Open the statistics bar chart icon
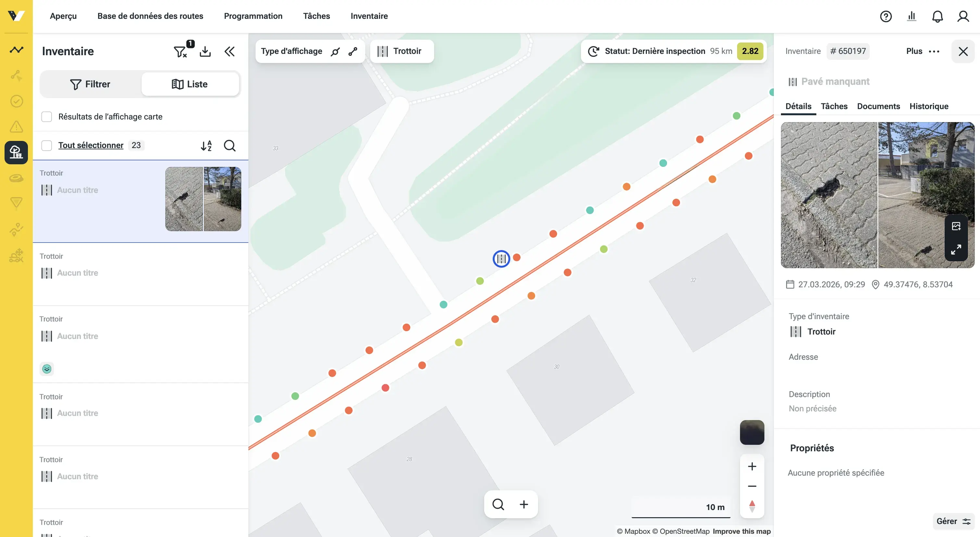This screenshot has width=980, height=537. [911, 16]
